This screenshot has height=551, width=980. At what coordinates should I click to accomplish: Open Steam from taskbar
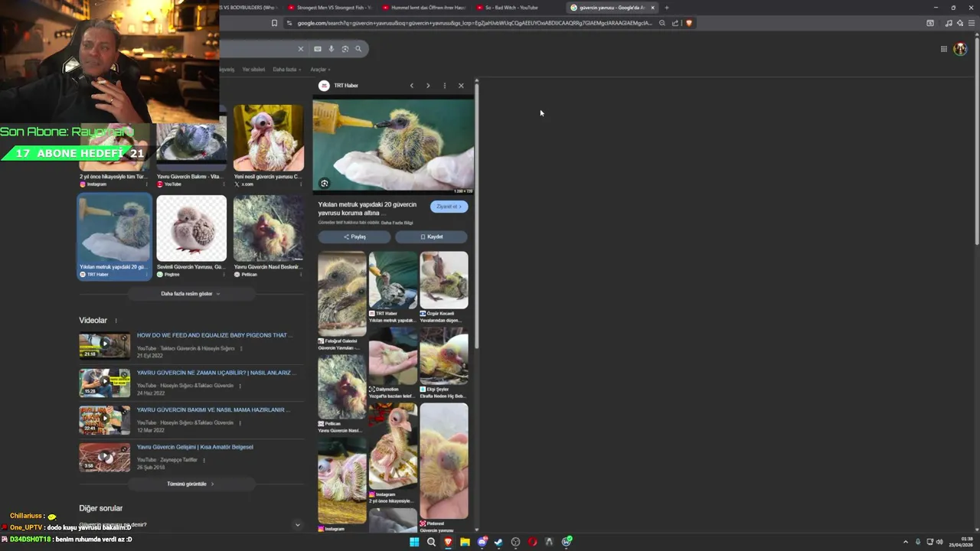[498, 542]
